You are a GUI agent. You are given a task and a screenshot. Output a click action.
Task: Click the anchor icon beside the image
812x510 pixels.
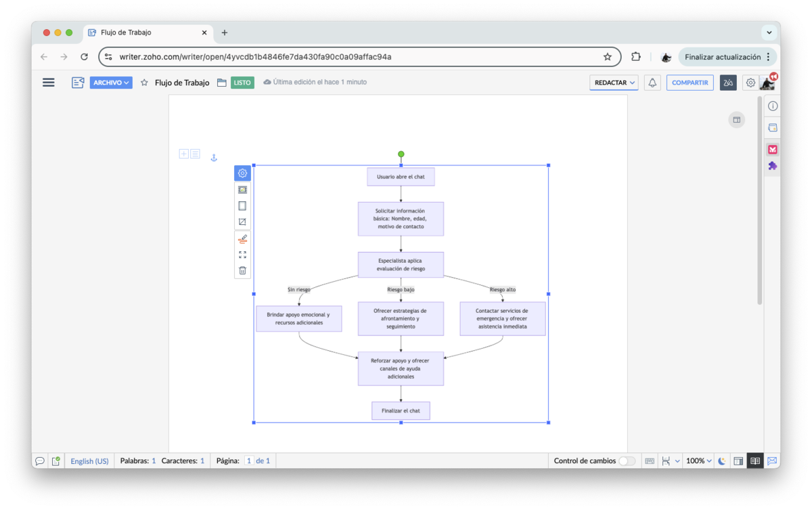(214, 158)
